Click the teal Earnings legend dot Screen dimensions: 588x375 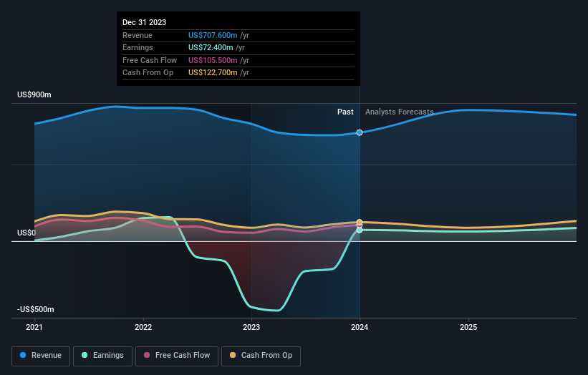click(x=85, y=355)
